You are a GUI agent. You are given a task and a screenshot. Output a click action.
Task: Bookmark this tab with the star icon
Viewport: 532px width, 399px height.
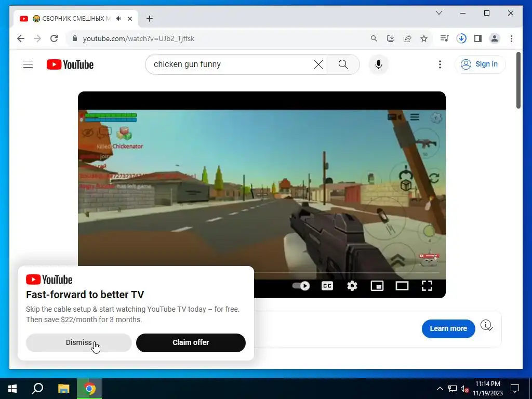click(x=424, y=38)
